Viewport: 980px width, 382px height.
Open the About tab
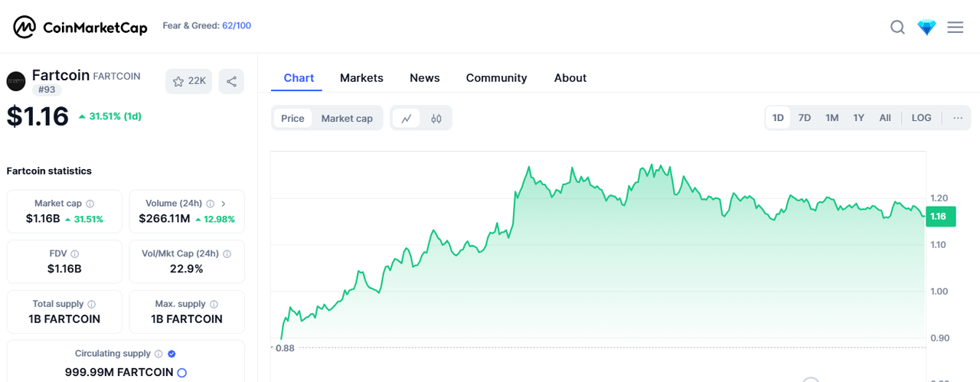click(x=570, y=78)
